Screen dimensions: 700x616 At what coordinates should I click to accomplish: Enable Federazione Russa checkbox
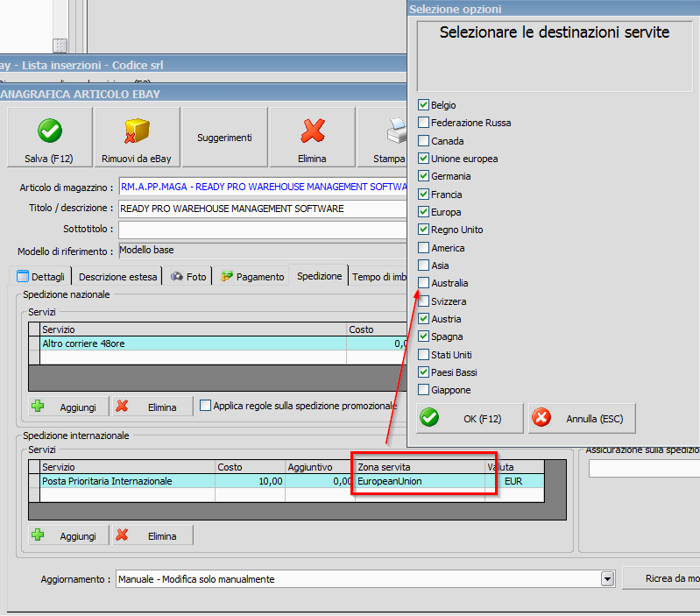pyautogui.click(x=424, y=123)
